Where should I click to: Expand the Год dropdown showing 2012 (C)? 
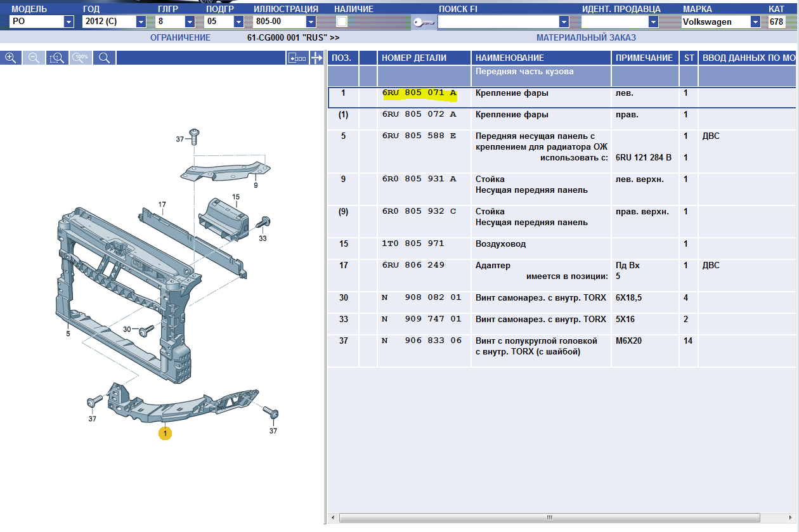tap(141, 22)
